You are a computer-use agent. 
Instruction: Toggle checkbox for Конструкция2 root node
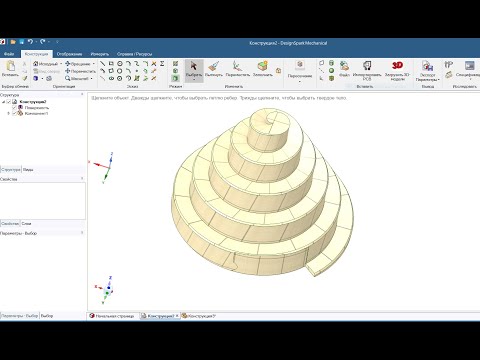(x=9, y=102)
